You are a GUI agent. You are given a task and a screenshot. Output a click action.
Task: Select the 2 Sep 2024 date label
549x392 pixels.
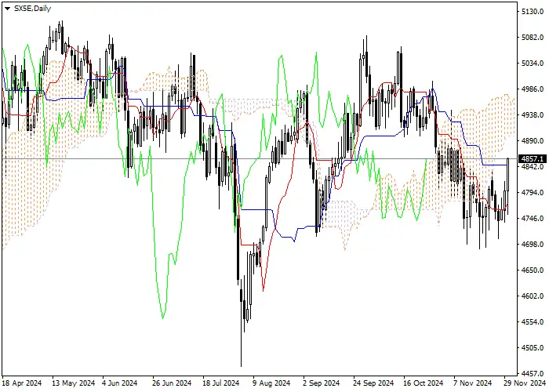pyautogui.click(x=322, y=383)
